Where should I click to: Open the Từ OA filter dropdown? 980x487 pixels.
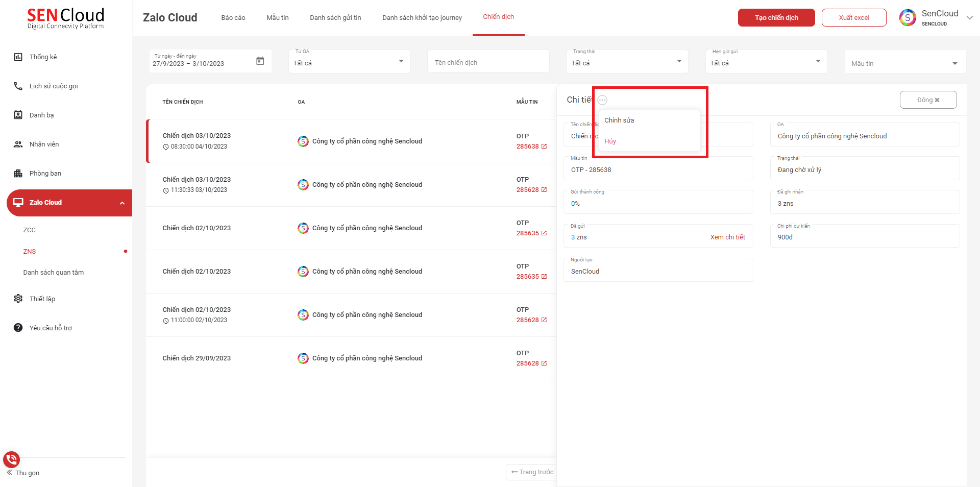[401, 61]
